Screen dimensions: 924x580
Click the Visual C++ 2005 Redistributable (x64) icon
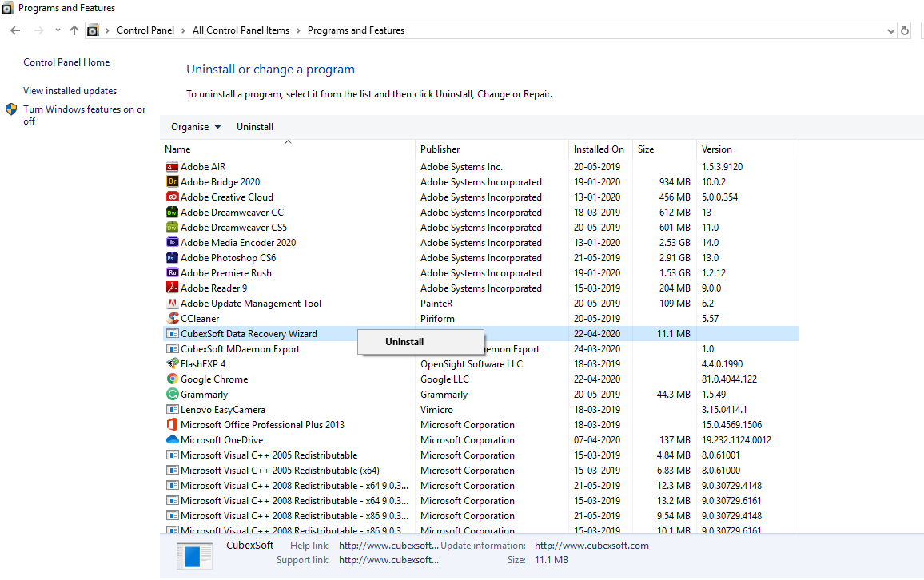pos(172,471)
